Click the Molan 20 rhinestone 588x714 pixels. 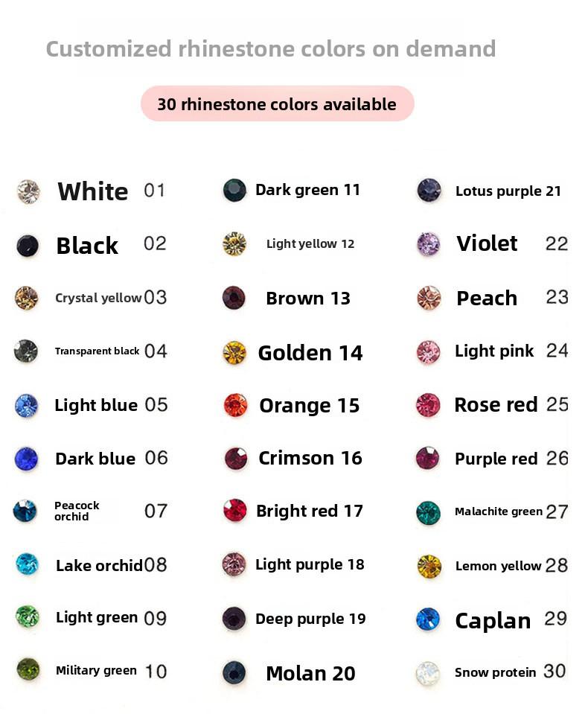point(234,672)
